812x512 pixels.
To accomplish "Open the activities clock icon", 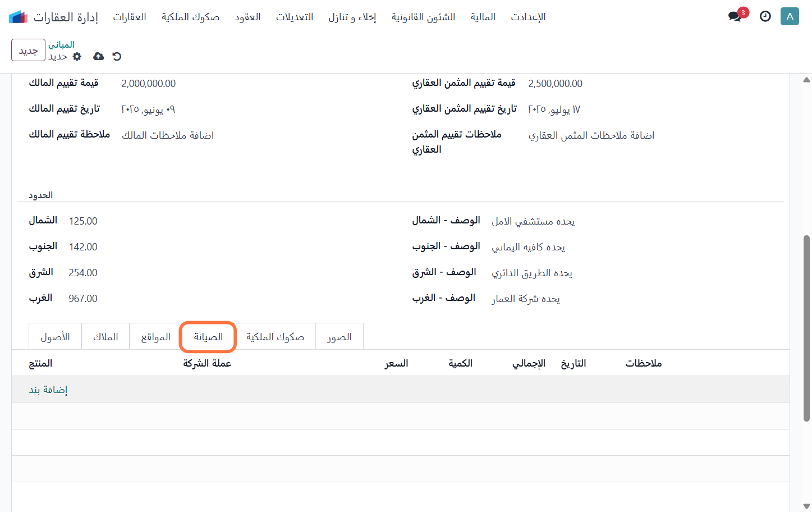I will coord(765,16).
